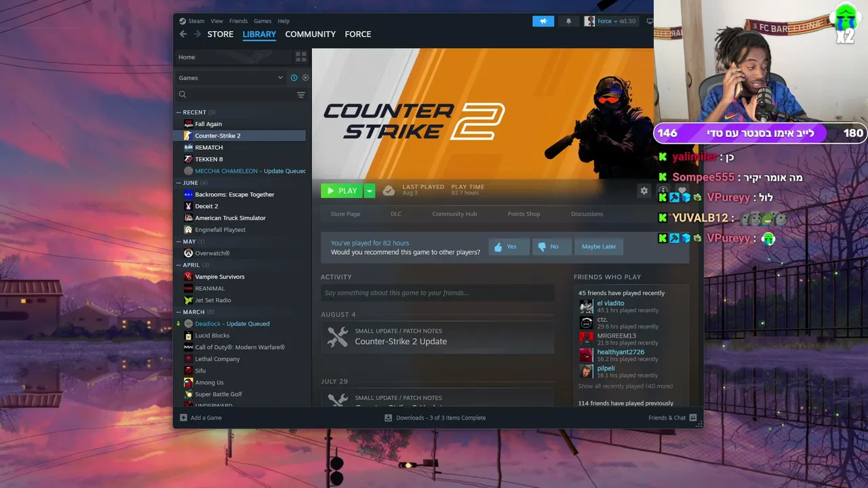This screenshot has height=488, width=868.
Task: Open the View menu
Action: 217,21
